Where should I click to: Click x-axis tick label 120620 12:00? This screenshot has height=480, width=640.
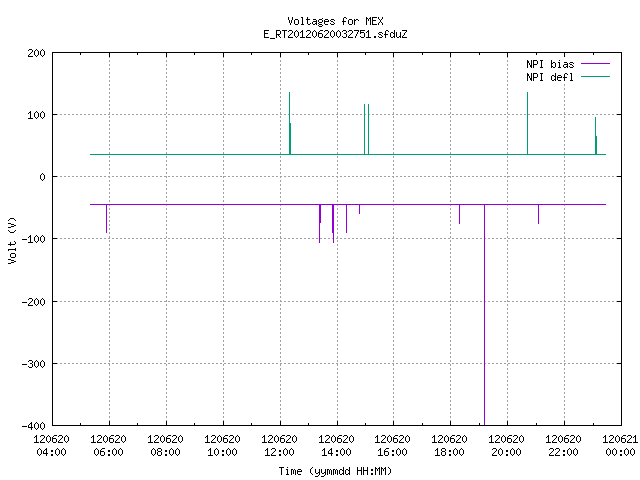click(x=279, y=446)
